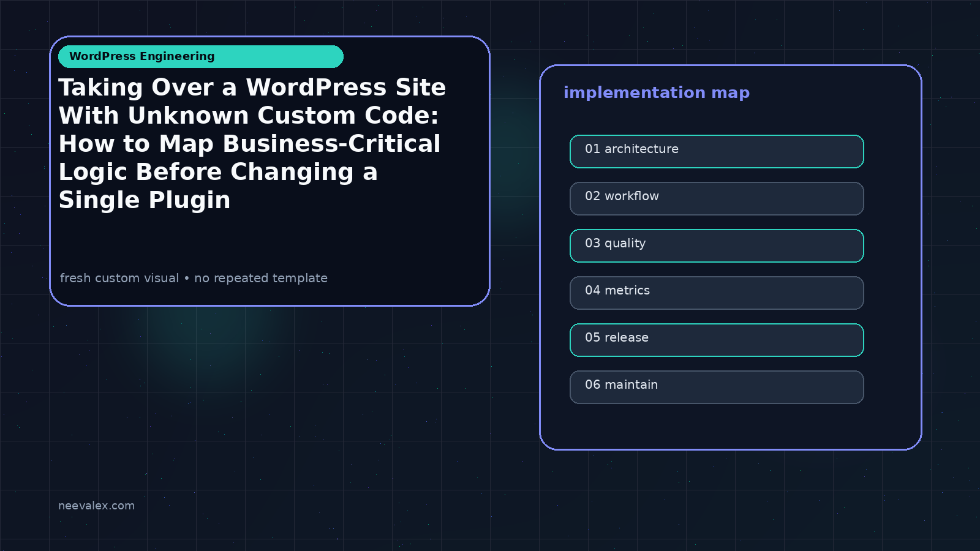Viewport: 980px width, 551px height.
Task: Select the 02 workflow item
Action: [717, 198]
